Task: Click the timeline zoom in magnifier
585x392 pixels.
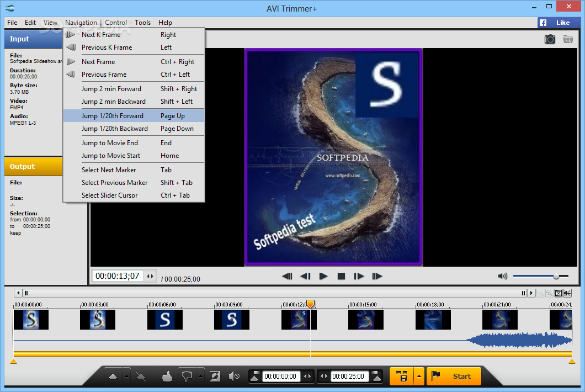Action: pyautogui.click(x=549, y=293)
